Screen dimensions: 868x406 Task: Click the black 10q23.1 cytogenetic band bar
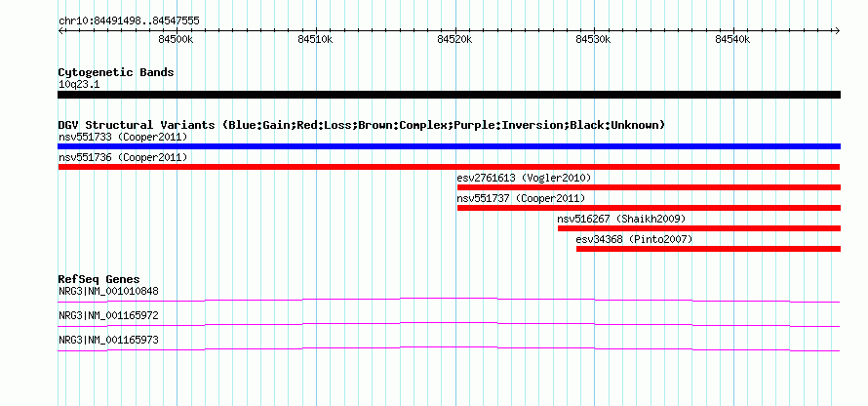[x=449, y=95]
